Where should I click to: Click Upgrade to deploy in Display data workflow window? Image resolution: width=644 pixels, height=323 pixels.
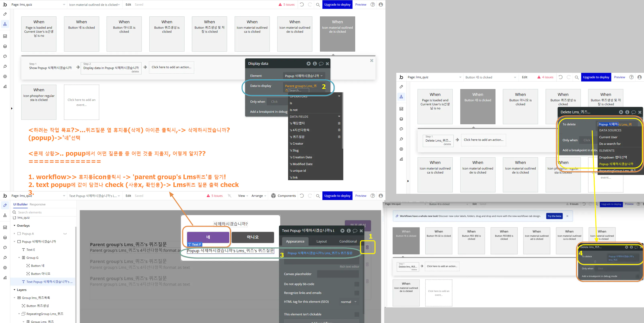(337, 4)
